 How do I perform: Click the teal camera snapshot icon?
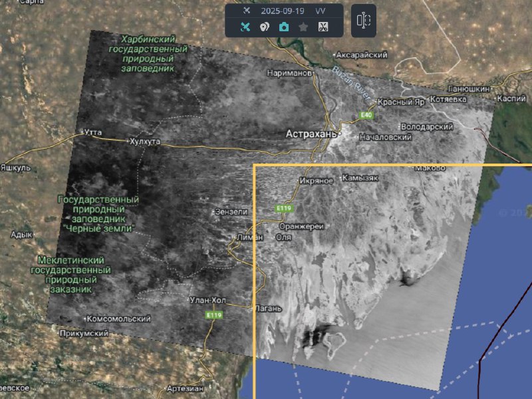point(284,27)
